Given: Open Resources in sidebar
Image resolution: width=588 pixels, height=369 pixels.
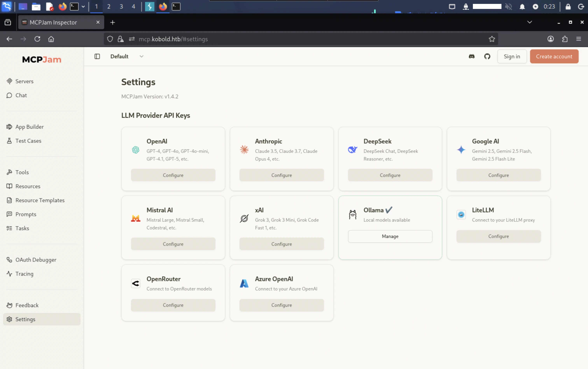Looking at the screenshot, I should point(42,186).
